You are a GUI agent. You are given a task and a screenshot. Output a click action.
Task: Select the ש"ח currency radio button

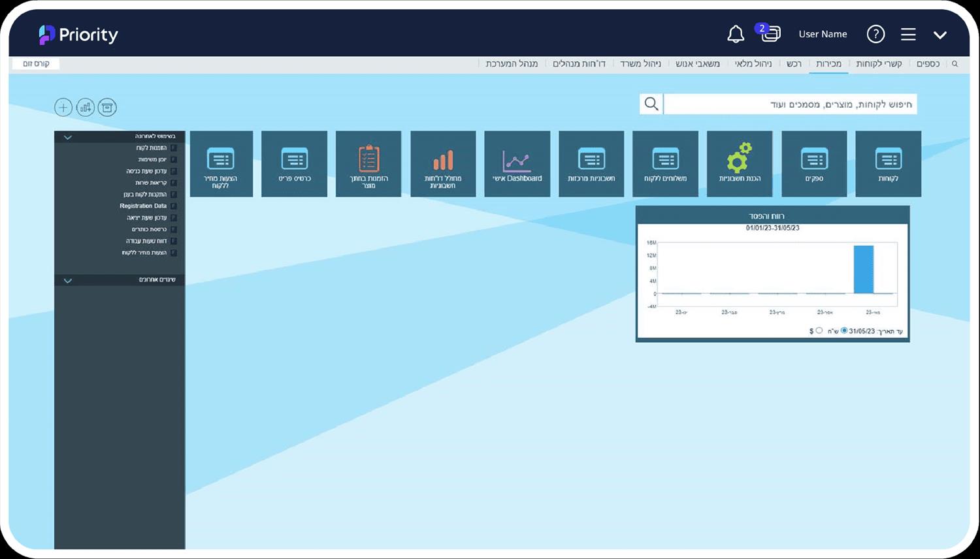click(x=844, y=330)
